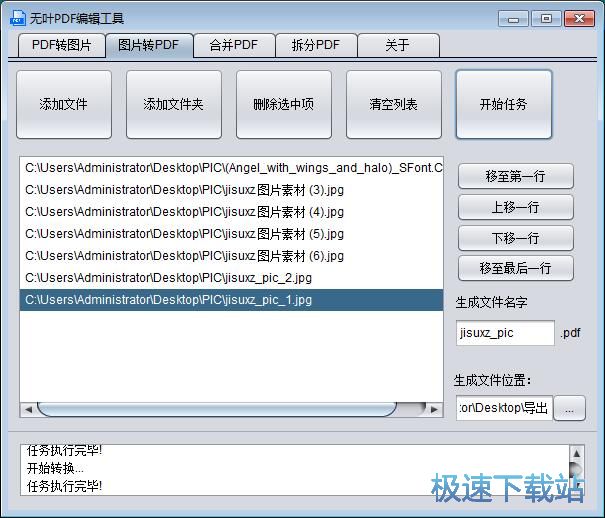Click the output location path field
This screenshot has height=518, width=605.
coord(504,408)
